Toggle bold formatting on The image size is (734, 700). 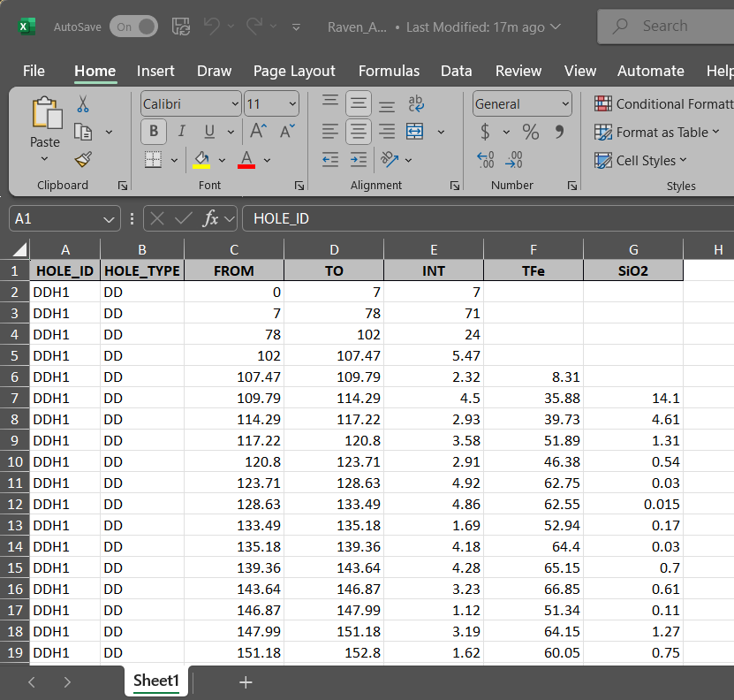point(152,131)
